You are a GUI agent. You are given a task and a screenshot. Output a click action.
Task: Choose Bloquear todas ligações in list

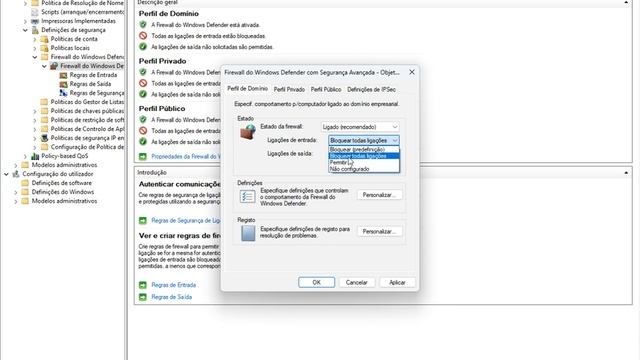[364, 156]
